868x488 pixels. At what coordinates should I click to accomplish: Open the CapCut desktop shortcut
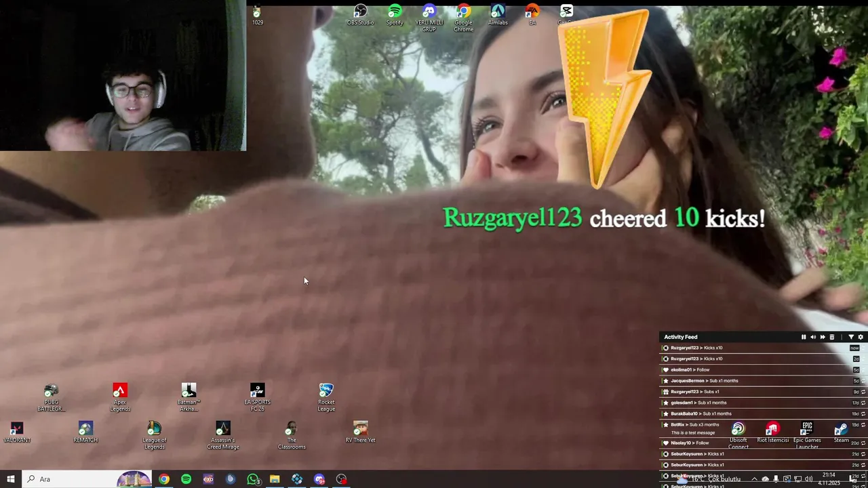click(x=566, y=16)
